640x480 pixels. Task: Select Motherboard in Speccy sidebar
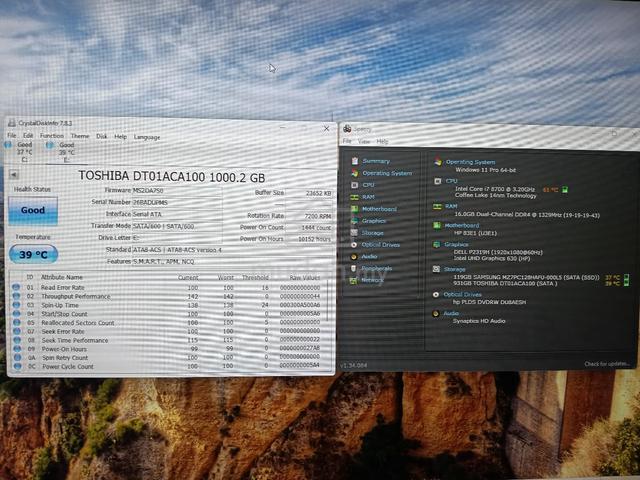click(x=379, y=209)
